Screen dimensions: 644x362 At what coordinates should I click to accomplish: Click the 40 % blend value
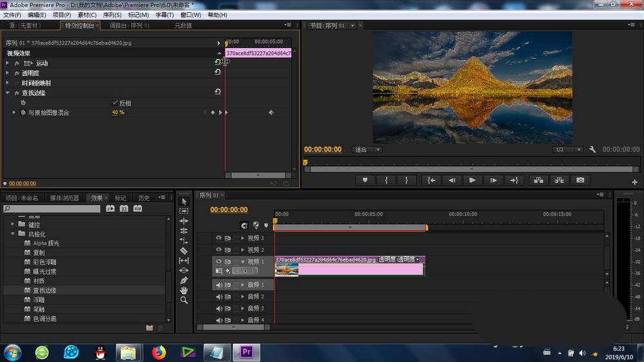pos(118,113)
